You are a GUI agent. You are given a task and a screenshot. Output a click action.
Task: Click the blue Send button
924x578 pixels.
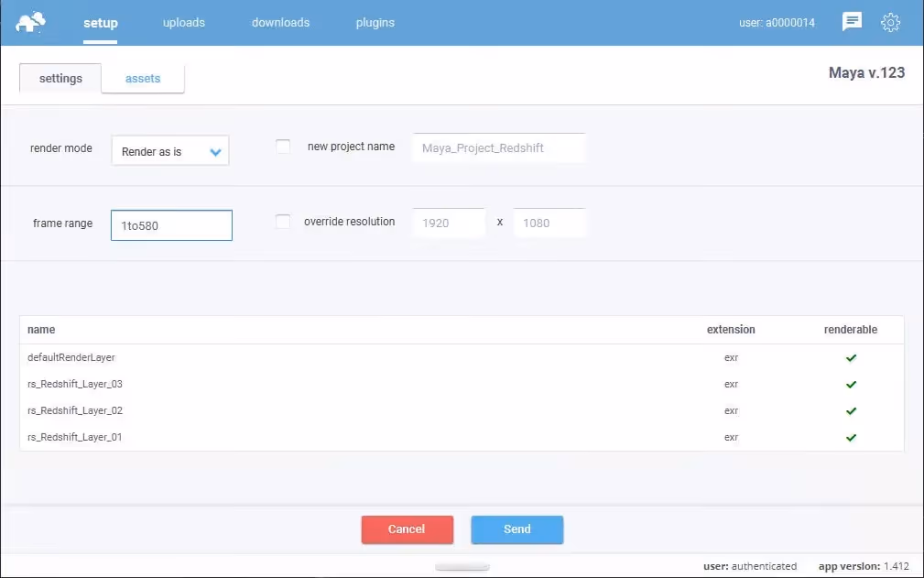(x=516, y=529)
